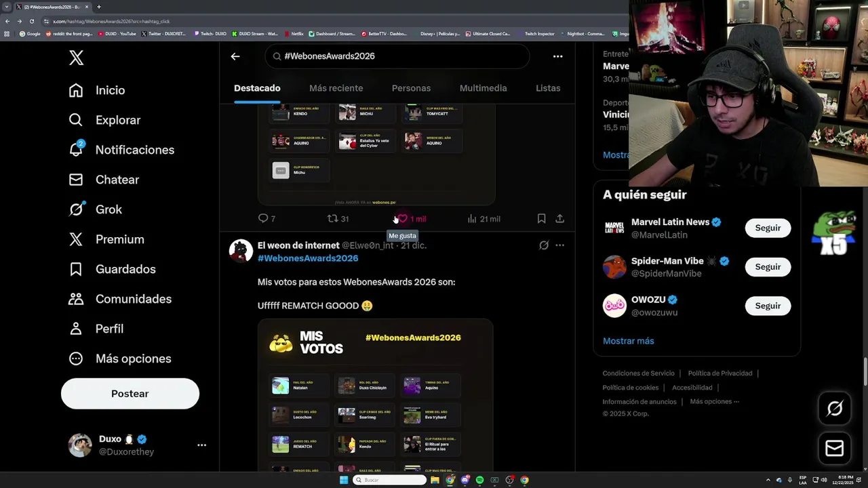Go back with the arrow beside search
The height and width of the screenshot is (488, 868).
click(235, 56)
